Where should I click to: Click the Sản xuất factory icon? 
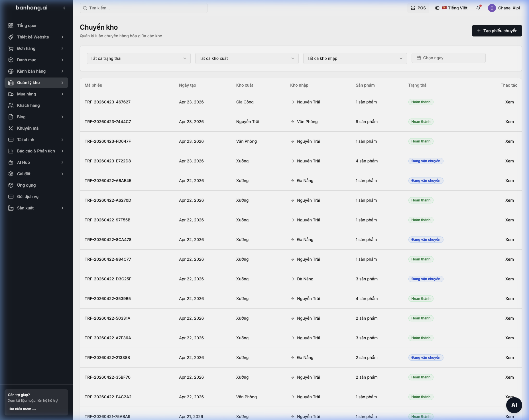pos(11,208)
